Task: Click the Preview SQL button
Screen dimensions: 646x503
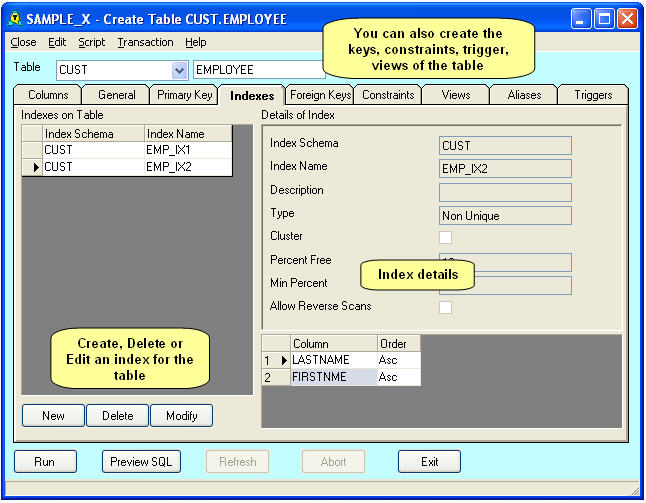Action: tap(141, 462)
